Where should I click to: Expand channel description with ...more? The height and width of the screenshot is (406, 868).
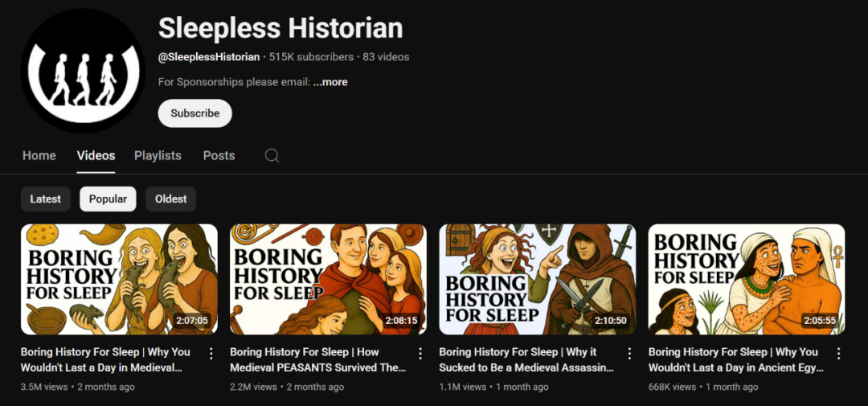coord(330,82)
